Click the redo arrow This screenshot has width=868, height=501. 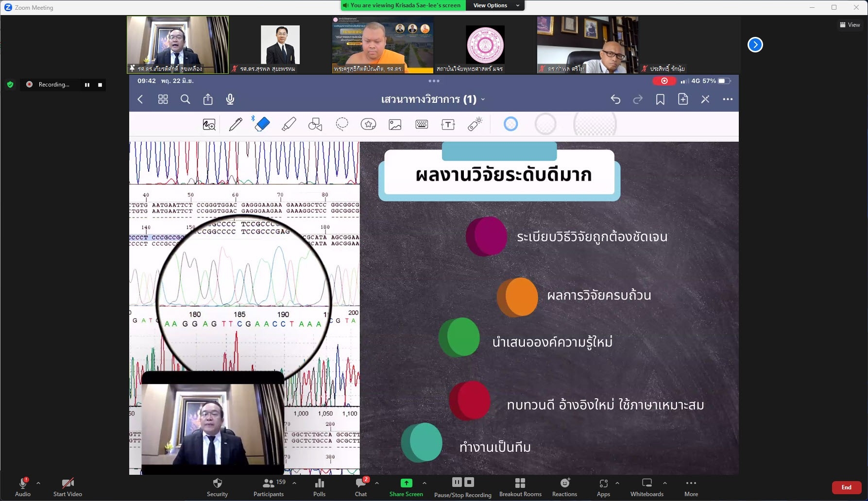coord(638,100)
